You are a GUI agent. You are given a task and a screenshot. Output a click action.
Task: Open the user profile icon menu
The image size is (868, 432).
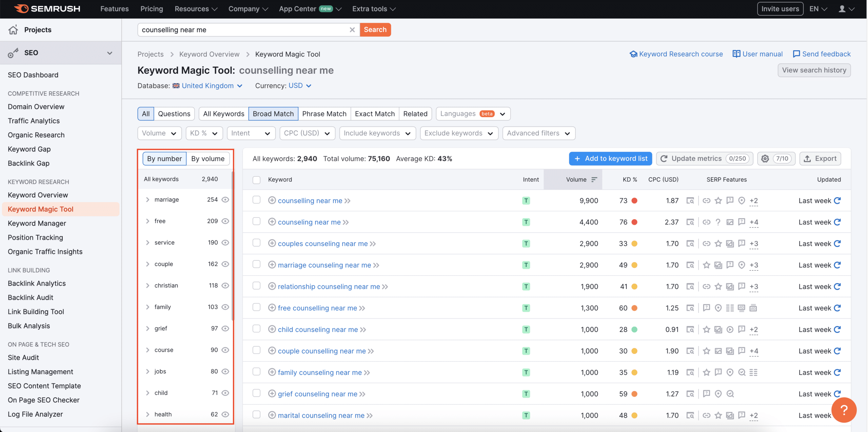pyautogui.click(x=846, y=9)
